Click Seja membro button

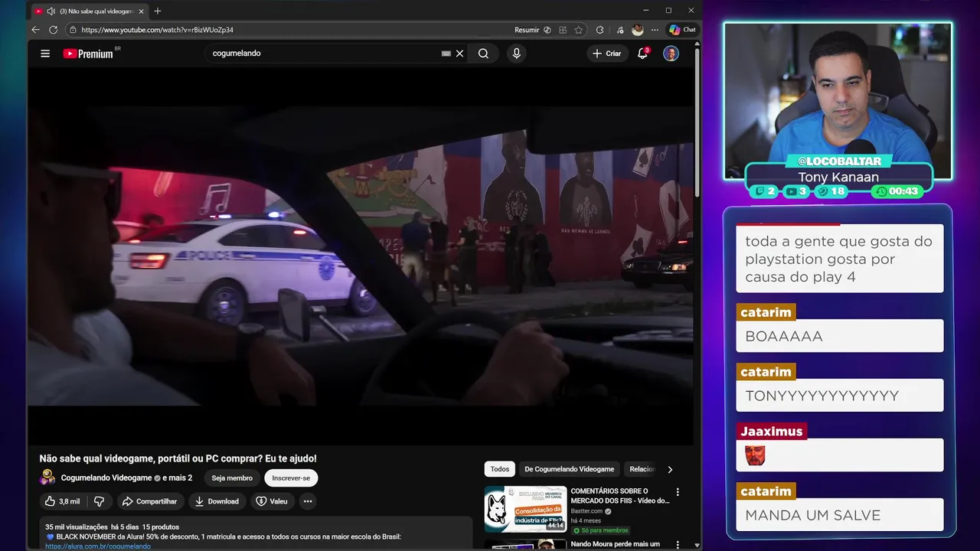[x=232, y=478]
